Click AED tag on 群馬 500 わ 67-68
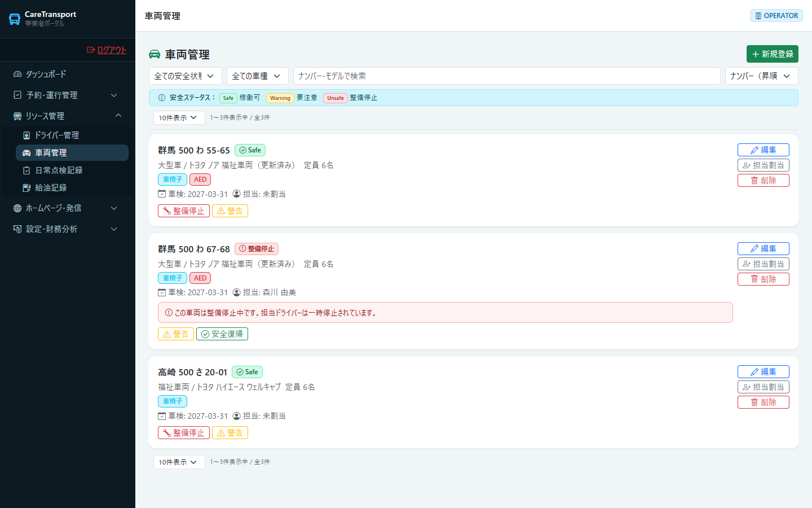 tap(200, 278)
